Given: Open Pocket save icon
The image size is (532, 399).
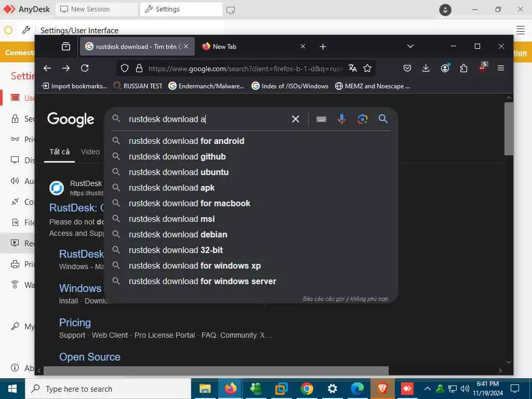Looking at the screenshot, I should (407, 68).
